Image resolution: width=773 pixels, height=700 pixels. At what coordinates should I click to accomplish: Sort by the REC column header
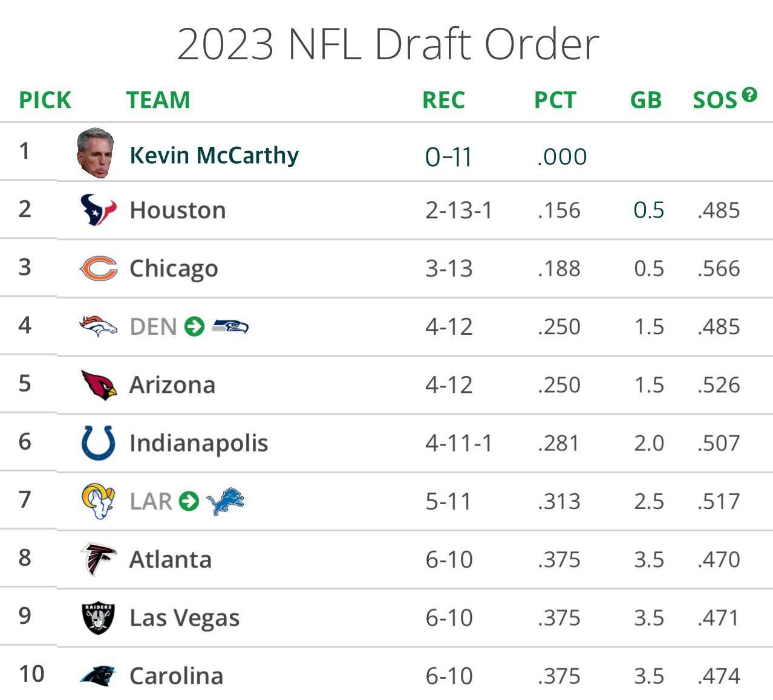[443, 100]
